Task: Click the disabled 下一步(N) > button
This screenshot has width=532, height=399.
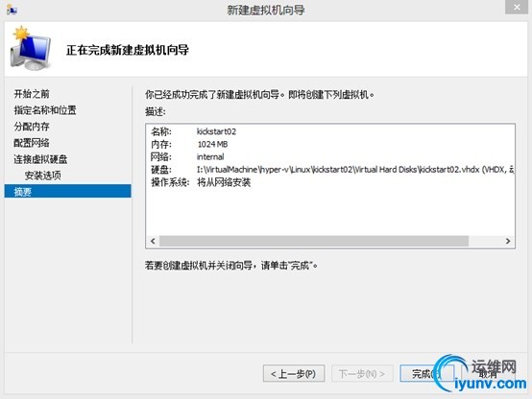Action: click(x=362, y=373)
